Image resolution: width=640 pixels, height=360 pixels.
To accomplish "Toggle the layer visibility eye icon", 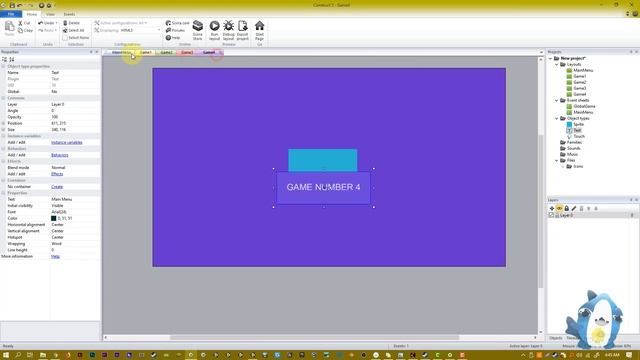I will 559,209.
